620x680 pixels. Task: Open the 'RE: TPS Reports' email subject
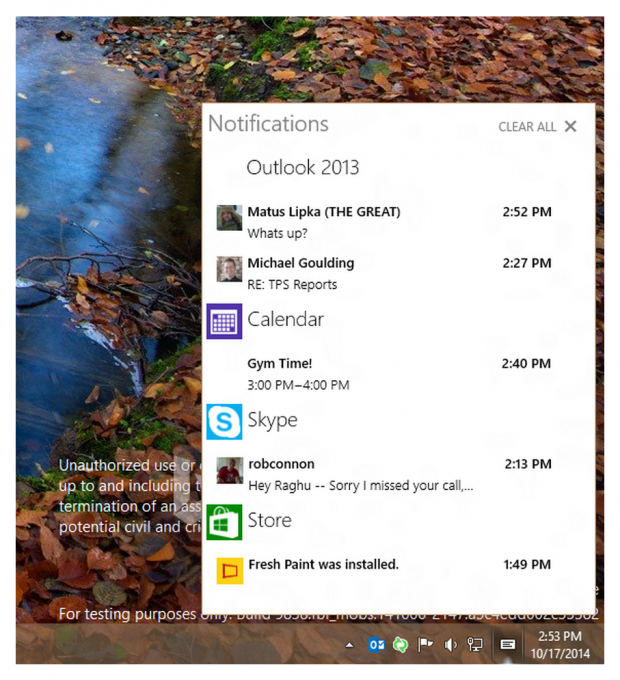[x=292, y=284]
